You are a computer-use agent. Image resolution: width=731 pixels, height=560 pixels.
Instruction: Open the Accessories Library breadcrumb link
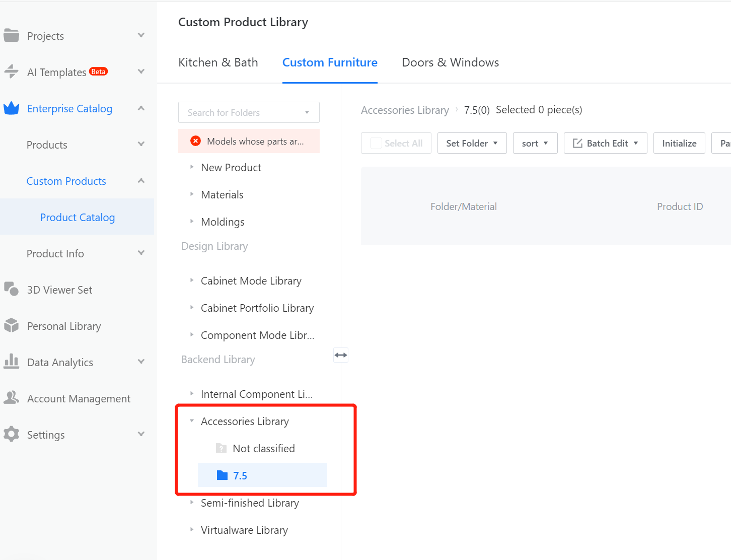pos(405,110)
